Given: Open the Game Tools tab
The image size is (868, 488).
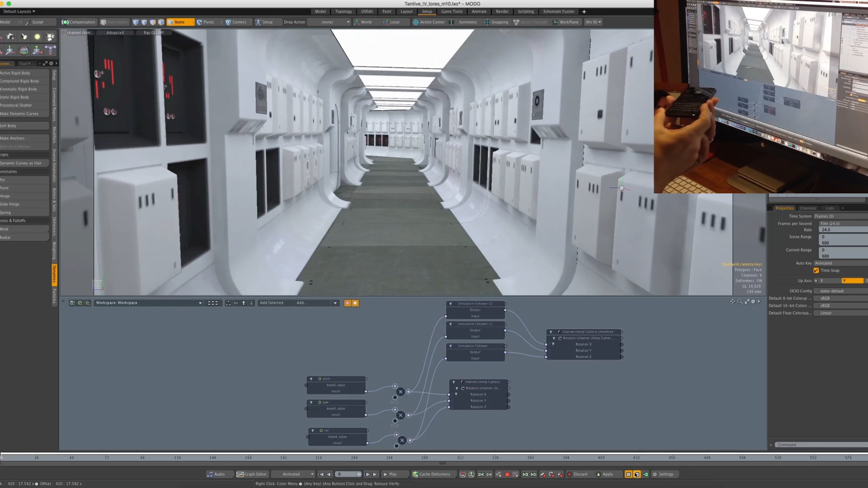Looking at the screenshot, I should pos(452,12).
